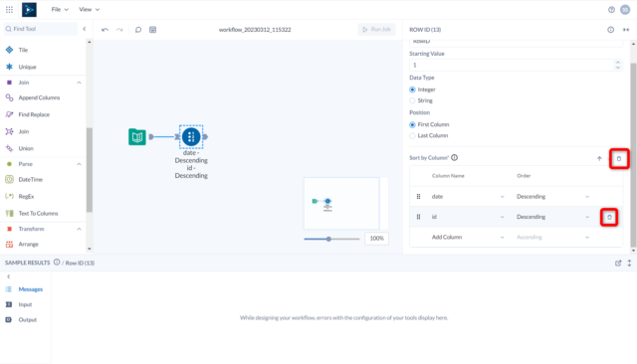This screenshot has height=364, width=637.
Task: Open the app launcher grid icon
Action: [9, 9]
